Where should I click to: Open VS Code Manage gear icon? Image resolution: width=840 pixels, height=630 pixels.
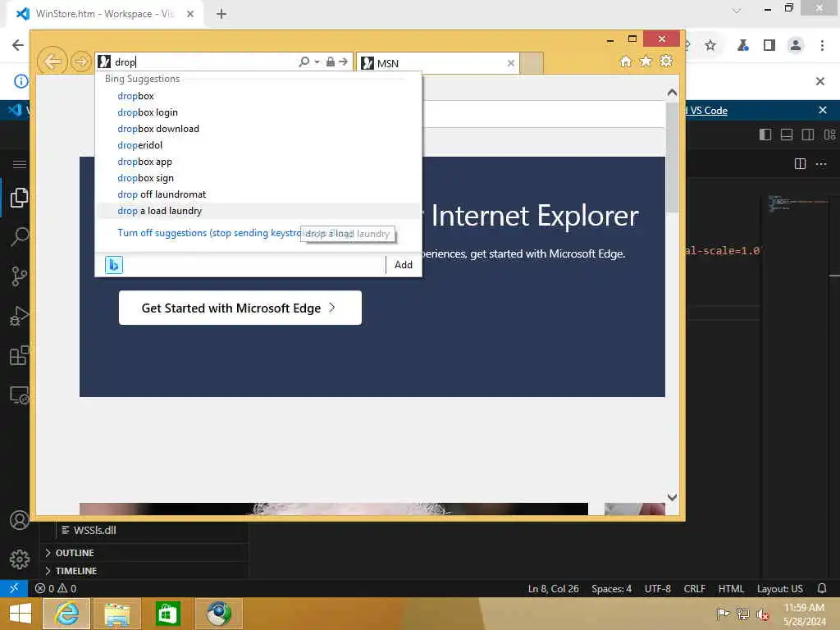20,559
